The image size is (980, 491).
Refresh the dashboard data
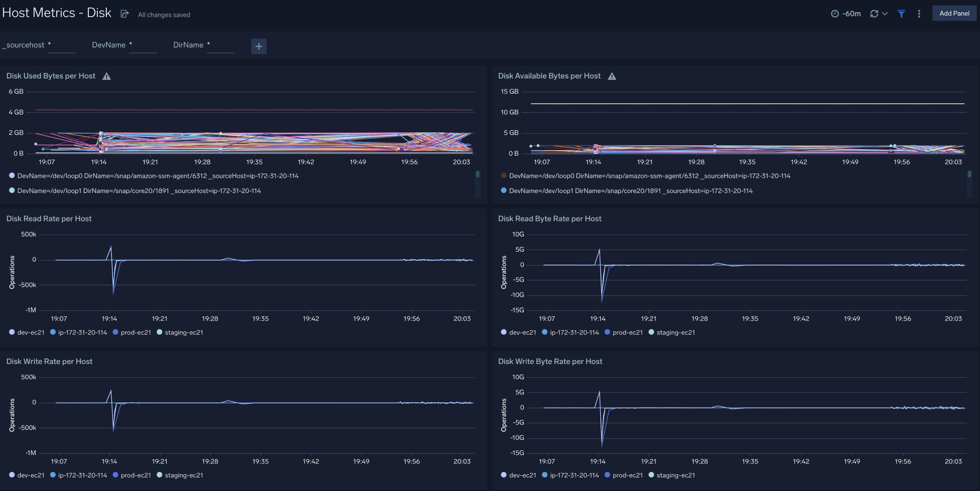pyautogui.click(x=874, y=13)
